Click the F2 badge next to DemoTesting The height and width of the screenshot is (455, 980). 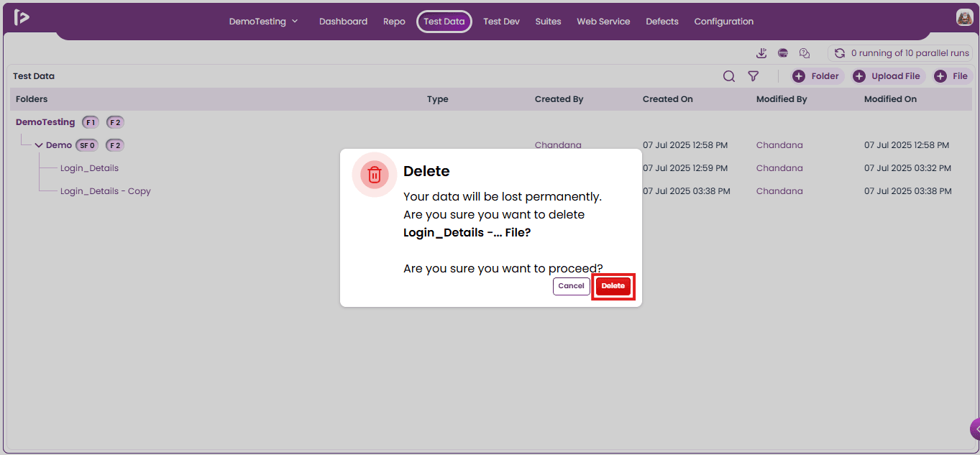(115, 122)
